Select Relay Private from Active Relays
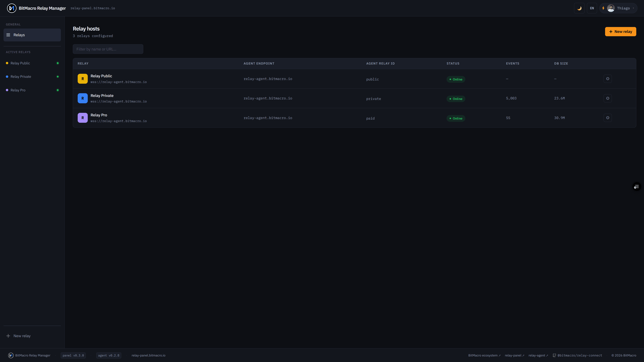Image resolution: width=644 pixels, height=362 pixels. pyautogui.click(x=21, y=76)
